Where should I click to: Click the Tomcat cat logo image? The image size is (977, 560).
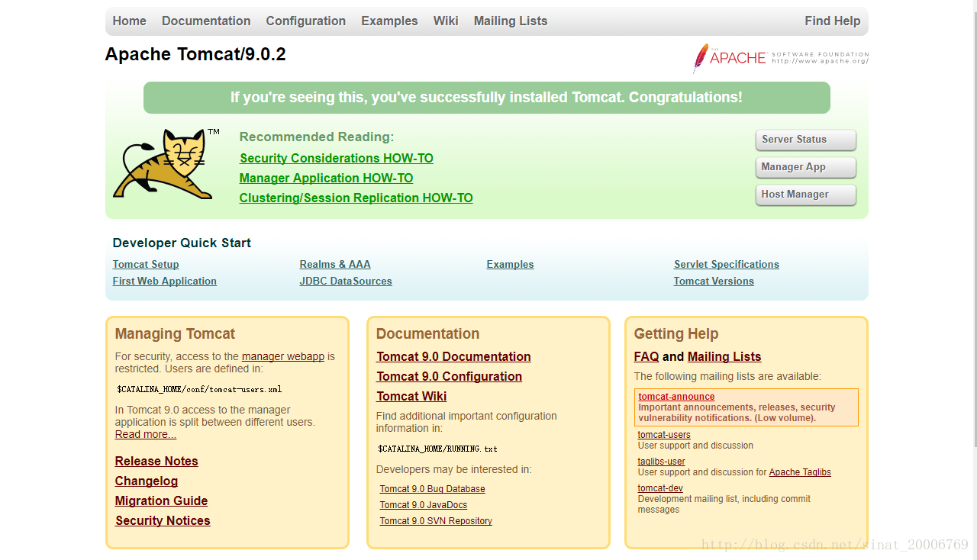point(166,164)
